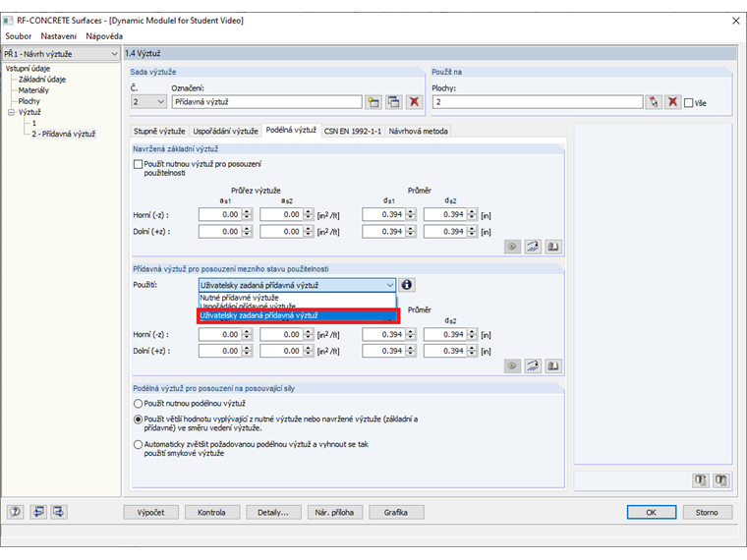747x560 pixels.
Task: Click basic Dolní as2 value field
Action: point(281,232)
